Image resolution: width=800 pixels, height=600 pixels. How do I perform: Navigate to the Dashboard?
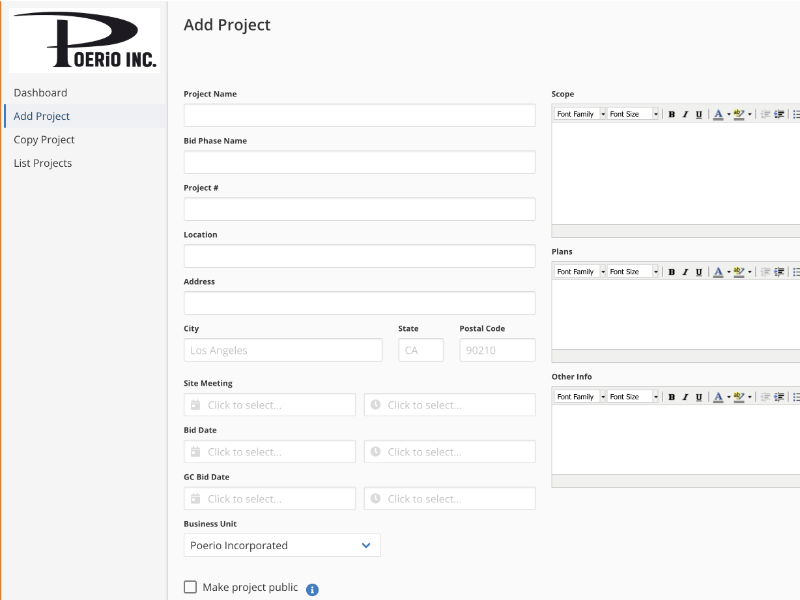[41, 92]
